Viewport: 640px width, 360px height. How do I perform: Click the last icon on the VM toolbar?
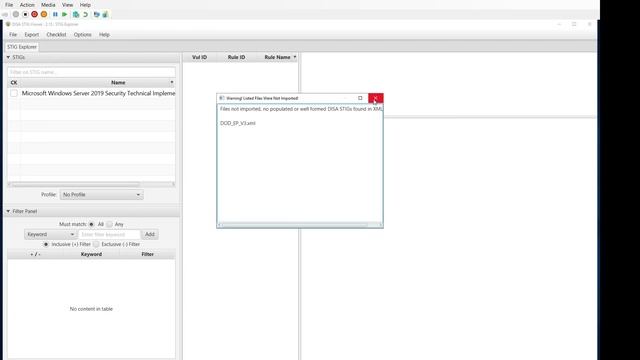(x=105, y=14)
